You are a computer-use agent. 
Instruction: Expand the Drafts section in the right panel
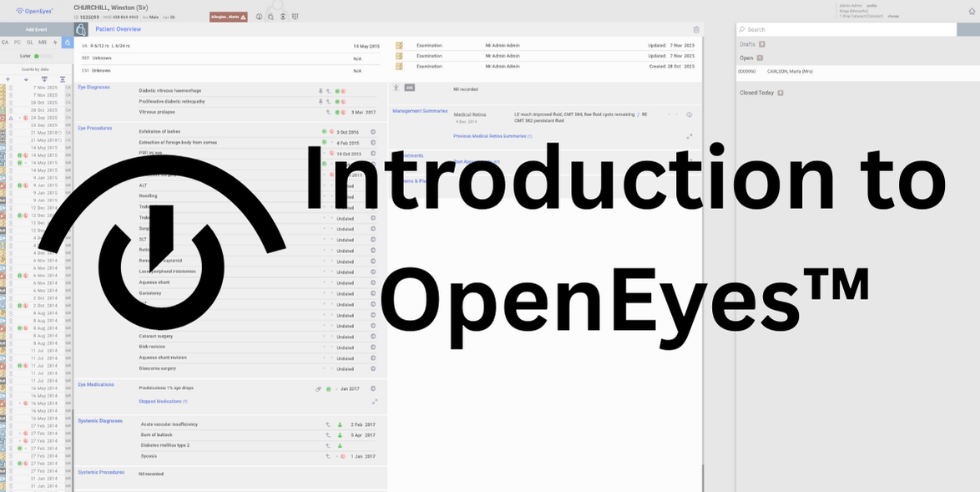click(762, 44)
